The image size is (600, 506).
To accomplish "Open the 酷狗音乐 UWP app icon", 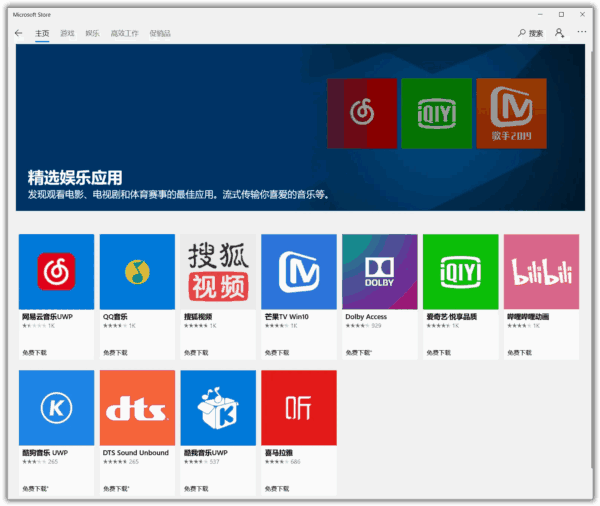I will 56,407.
